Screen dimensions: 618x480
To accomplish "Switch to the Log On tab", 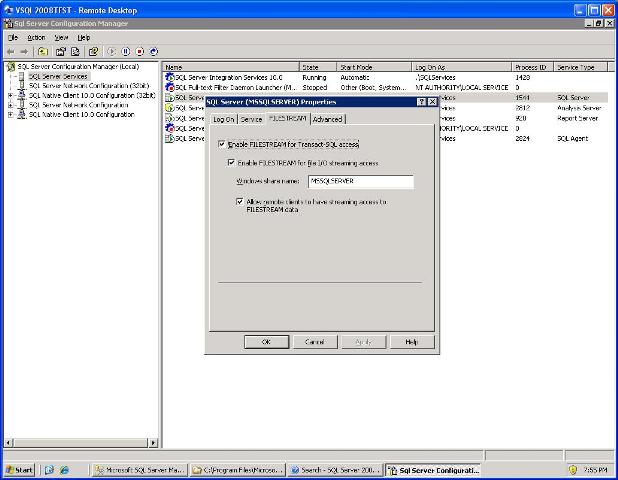I will (x=223, y=119).
